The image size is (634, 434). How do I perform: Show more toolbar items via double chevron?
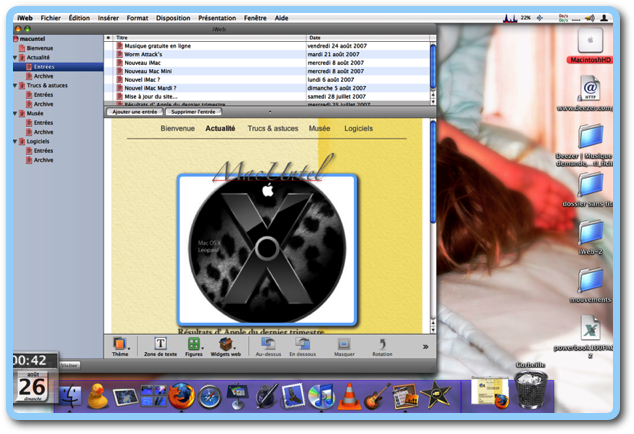pyautogui.click(x=425, y=347)
